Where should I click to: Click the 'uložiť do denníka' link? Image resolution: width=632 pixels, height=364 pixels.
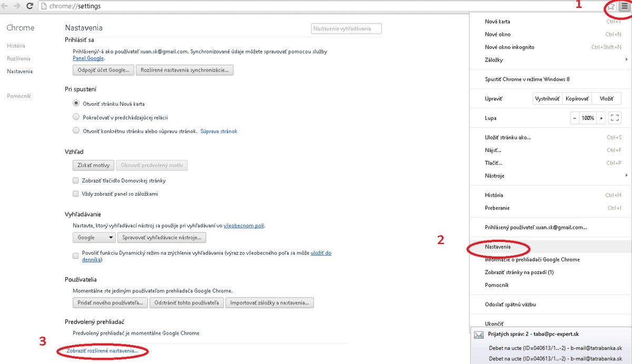(x=321, y=253)
